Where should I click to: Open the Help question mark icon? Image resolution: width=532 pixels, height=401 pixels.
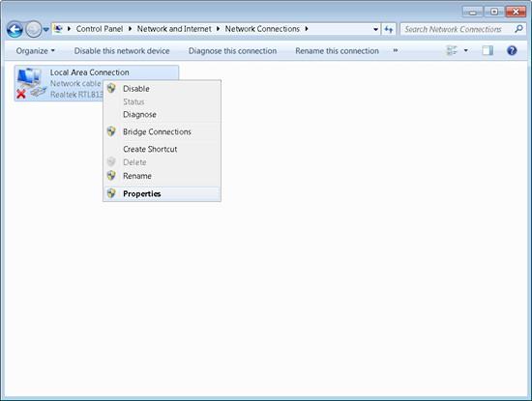pyautogui.click(x=512, y=51)
